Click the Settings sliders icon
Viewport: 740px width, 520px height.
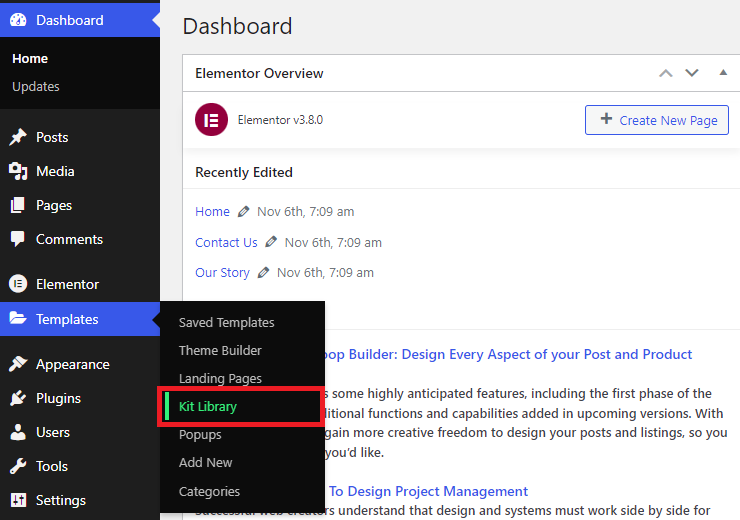[x=18, y=500]
